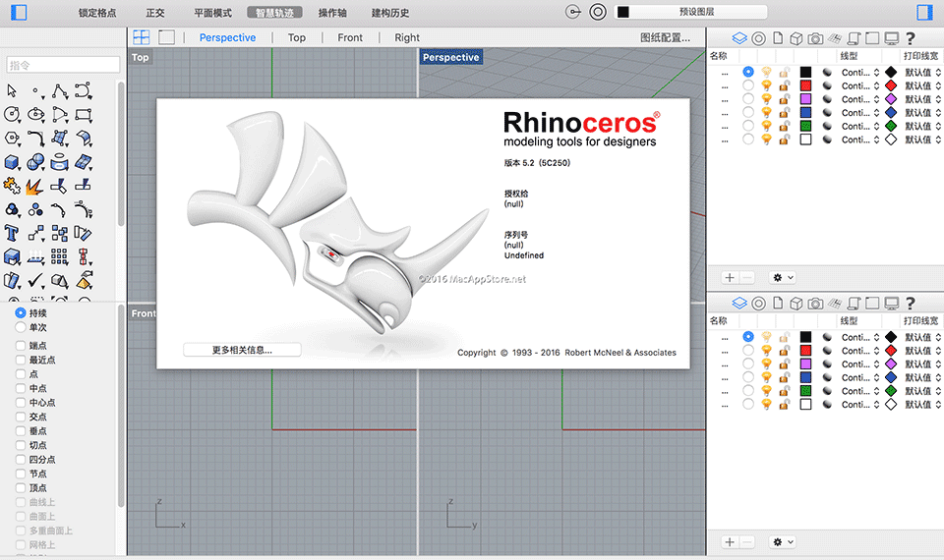This screenshot has height=560, width=944.
Task: Toggle blue layer lock in upper panel
Action: 784,112
